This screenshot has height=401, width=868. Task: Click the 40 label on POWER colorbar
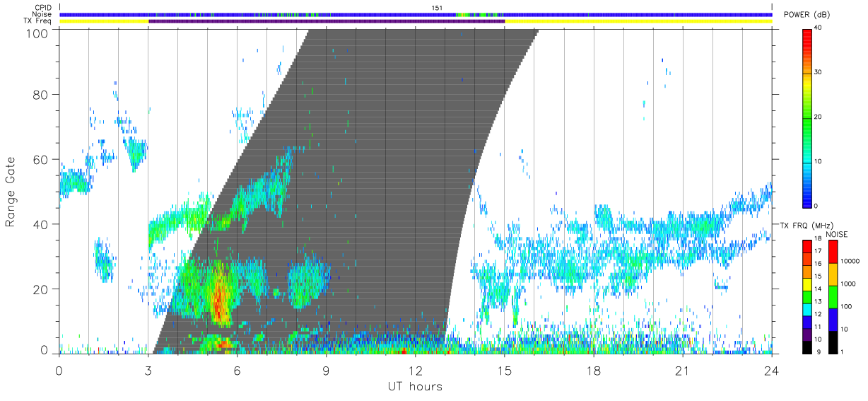point(819,28)
